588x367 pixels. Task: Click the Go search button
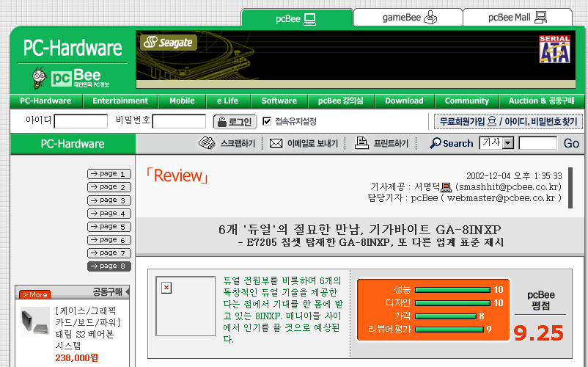(571, 143)
